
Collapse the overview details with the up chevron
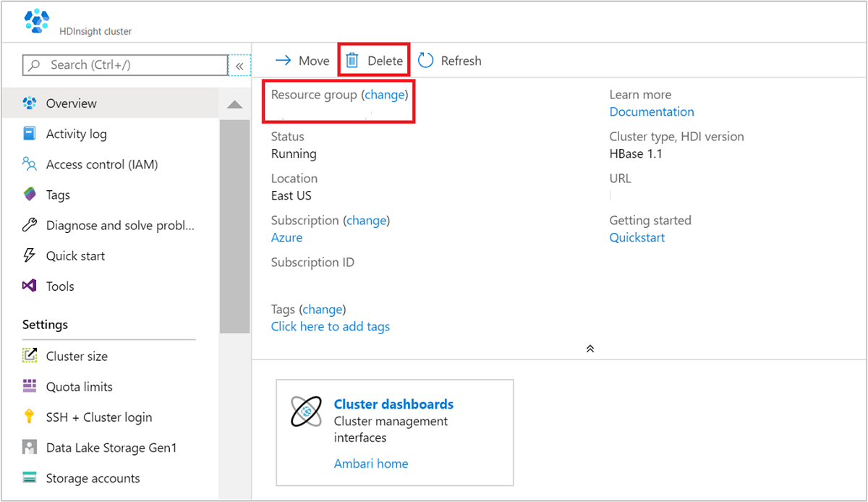point(590,349)
